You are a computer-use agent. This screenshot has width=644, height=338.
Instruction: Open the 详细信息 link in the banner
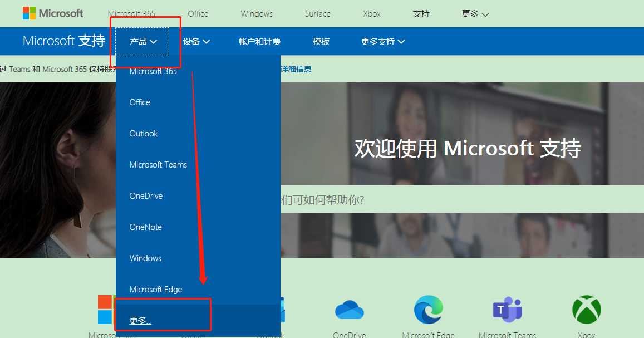296,69
